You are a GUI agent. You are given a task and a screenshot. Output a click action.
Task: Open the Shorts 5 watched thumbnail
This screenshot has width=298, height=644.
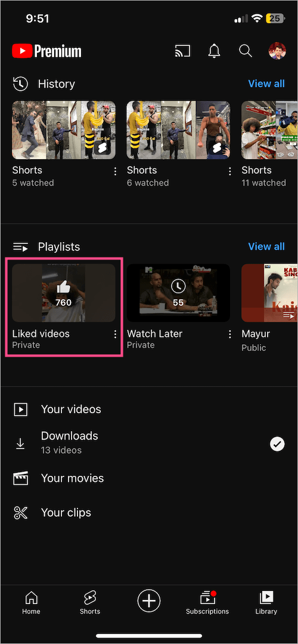tap(64, 130)
